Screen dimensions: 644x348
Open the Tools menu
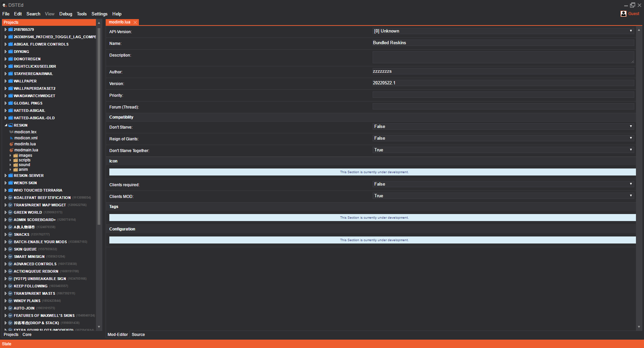click(x=82, y=14)
